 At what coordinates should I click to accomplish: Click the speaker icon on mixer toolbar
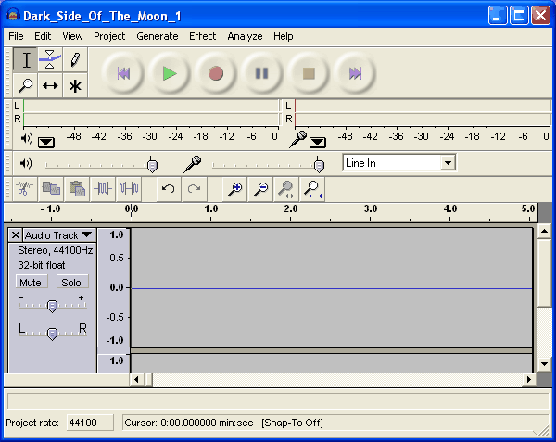(x=26, y=163)
